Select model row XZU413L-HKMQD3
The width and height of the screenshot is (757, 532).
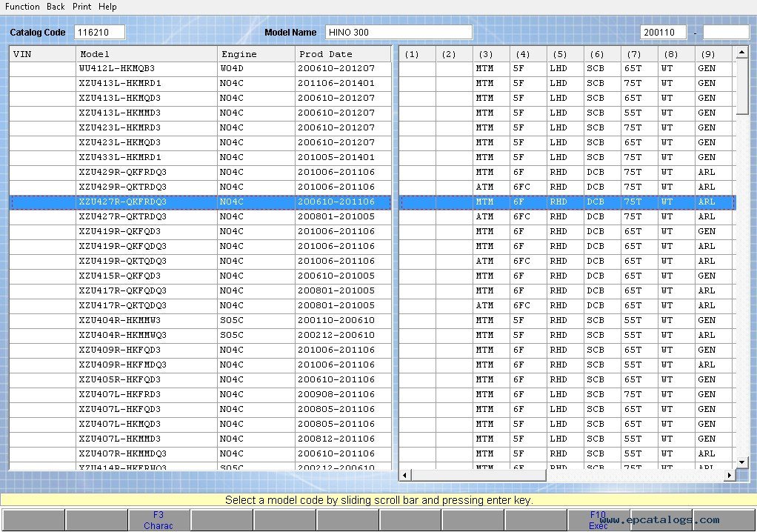coord(200,98)
